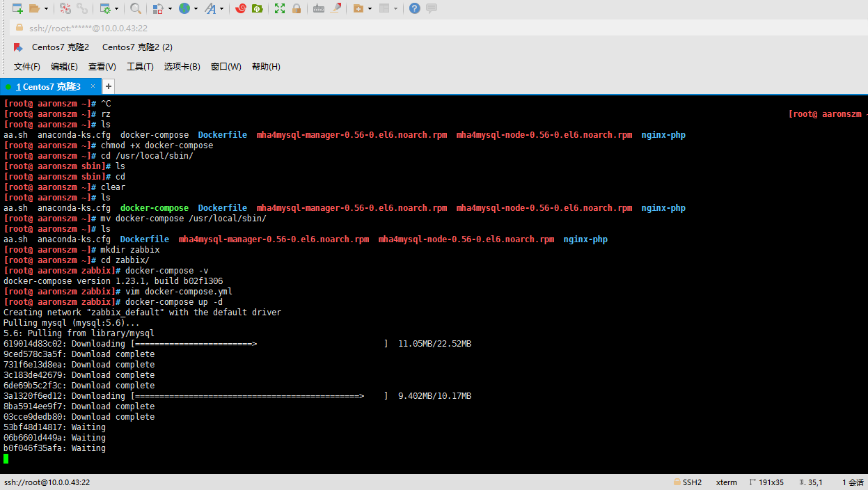Expand the globe encoding dropdown arrow
868x490 pixels.
click(x=196, y=8)
